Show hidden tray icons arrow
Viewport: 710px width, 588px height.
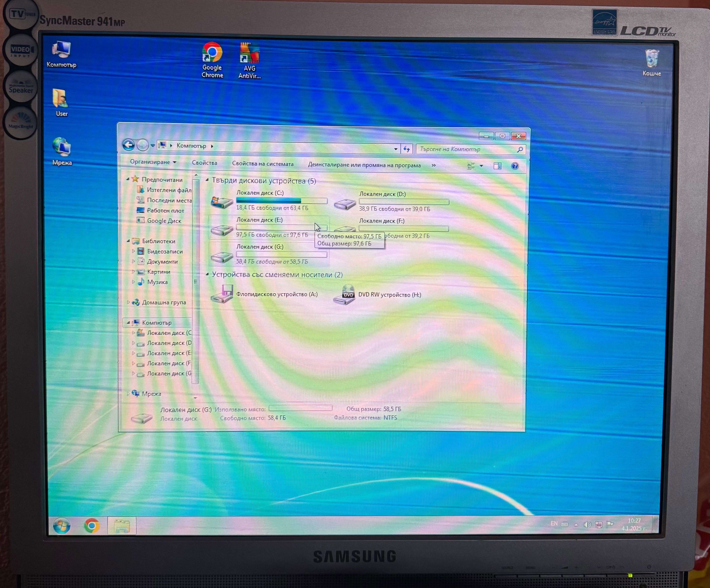pos(576,525)
